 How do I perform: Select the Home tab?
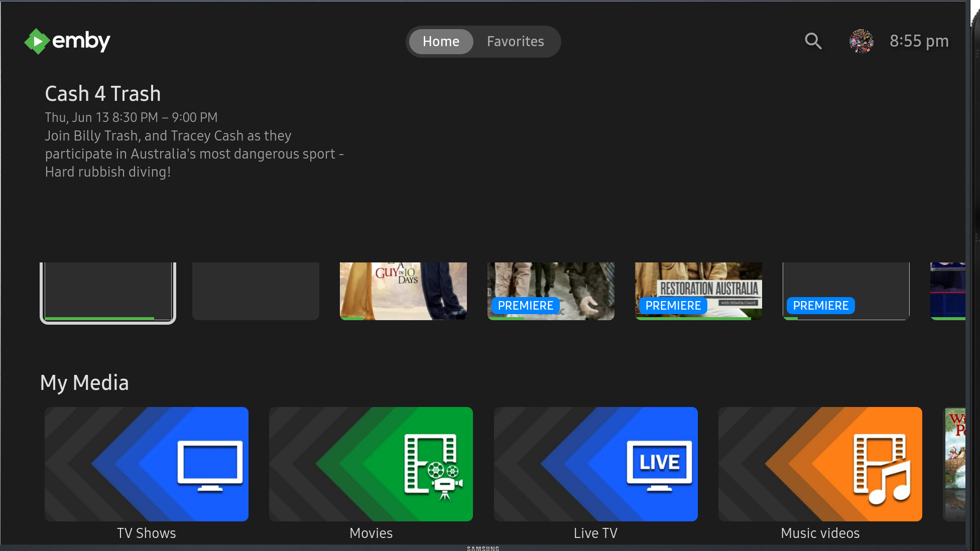(441, 42)
